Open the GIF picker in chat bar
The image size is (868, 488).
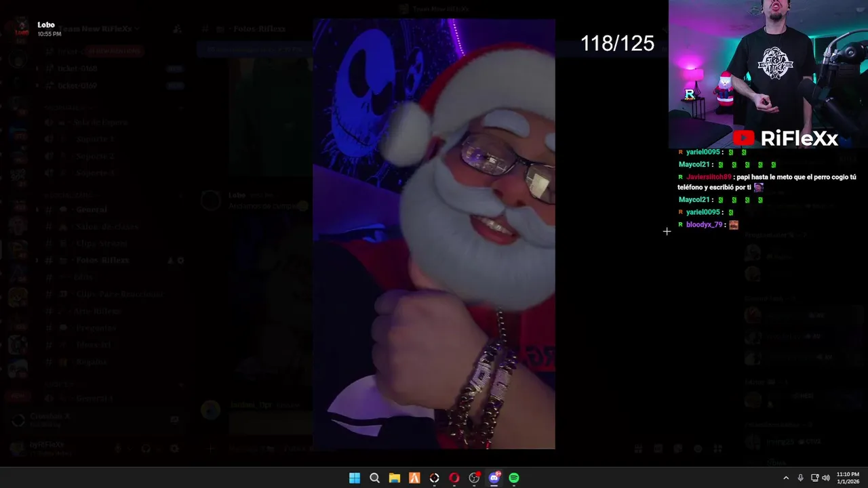point(658,449)
